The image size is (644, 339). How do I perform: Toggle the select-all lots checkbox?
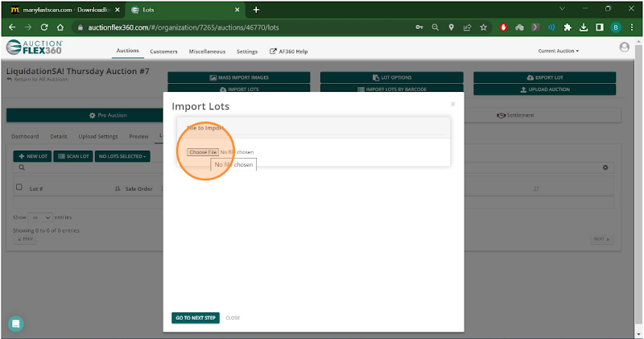(19, 188)
